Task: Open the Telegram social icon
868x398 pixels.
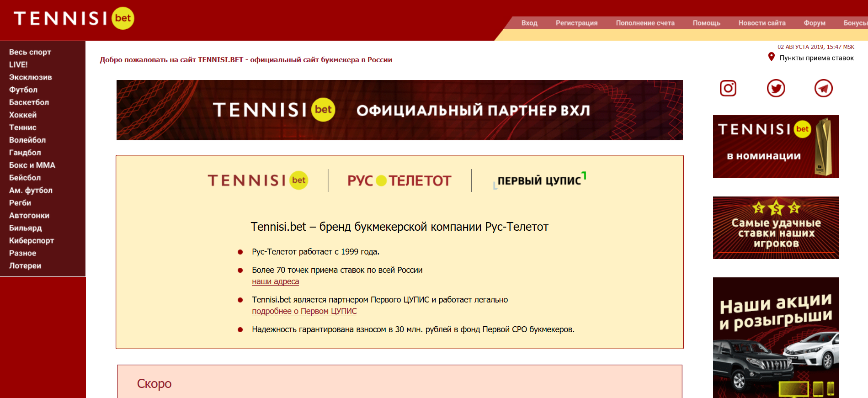Action: pos(823,88)
